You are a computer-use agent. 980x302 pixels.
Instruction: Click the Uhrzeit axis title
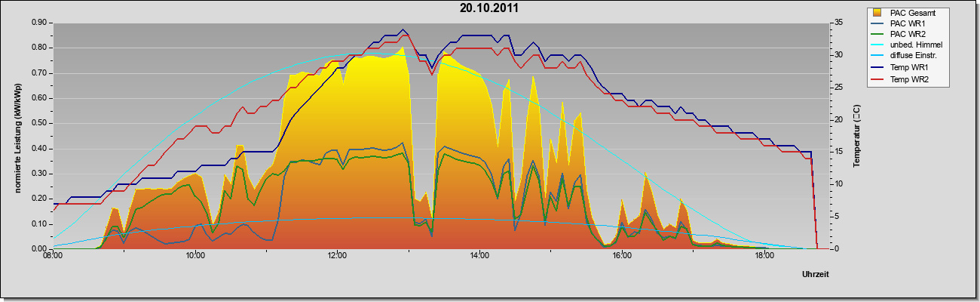(816, 276)
